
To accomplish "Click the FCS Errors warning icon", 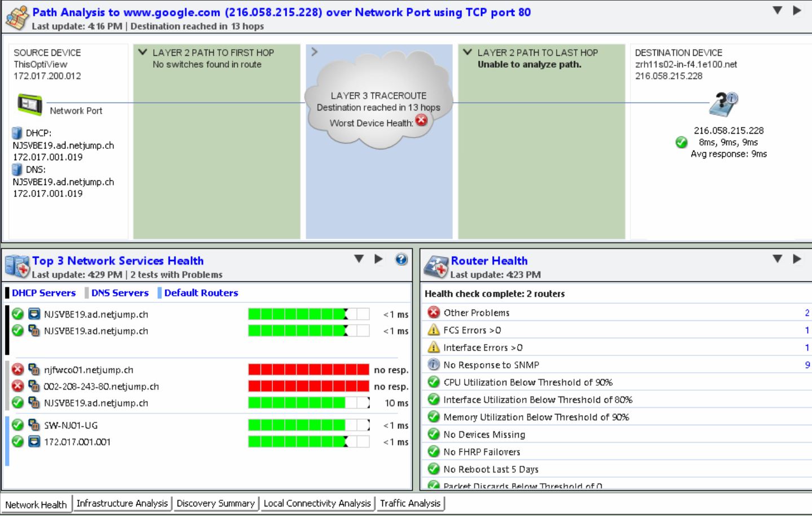I will pyautogui.click(x=433, y=330).
